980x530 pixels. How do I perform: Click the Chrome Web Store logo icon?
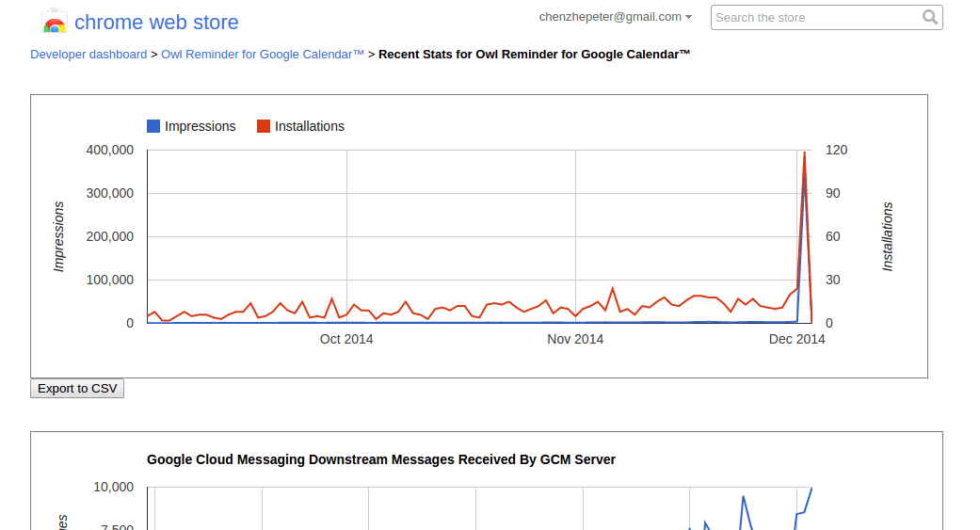tap(55, 22)
